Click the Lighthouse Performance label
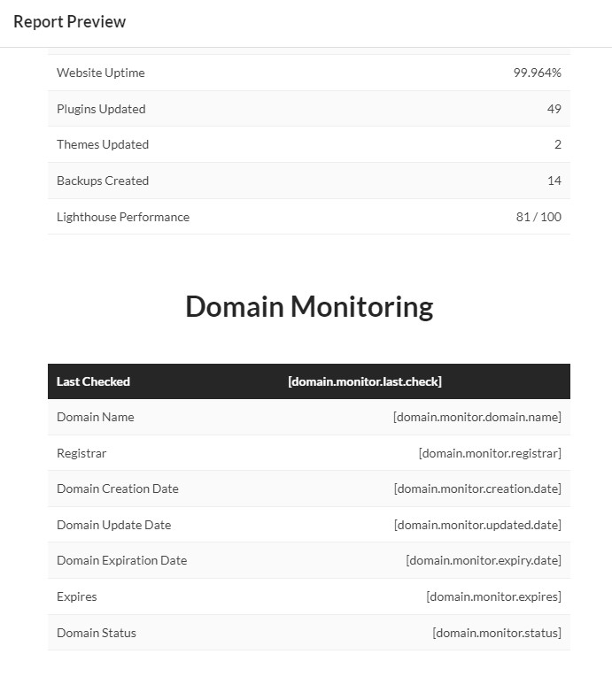This screenshot has height=700, width=612. [x=122, y=217]
